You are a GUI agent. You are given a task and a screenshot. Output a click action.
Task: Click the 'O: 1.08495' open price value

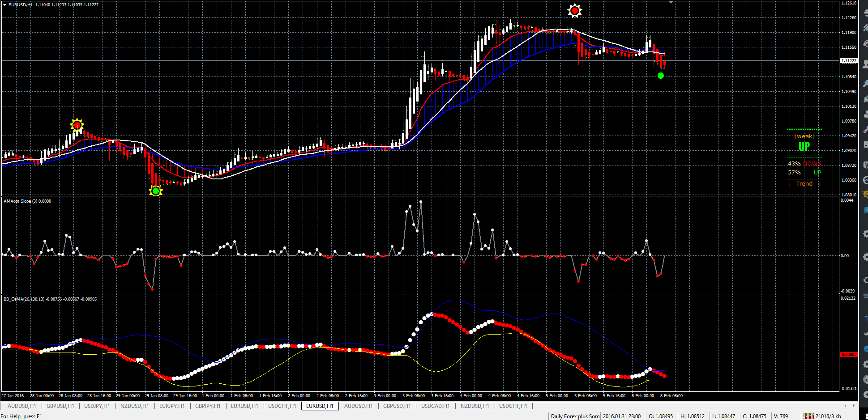661,416
